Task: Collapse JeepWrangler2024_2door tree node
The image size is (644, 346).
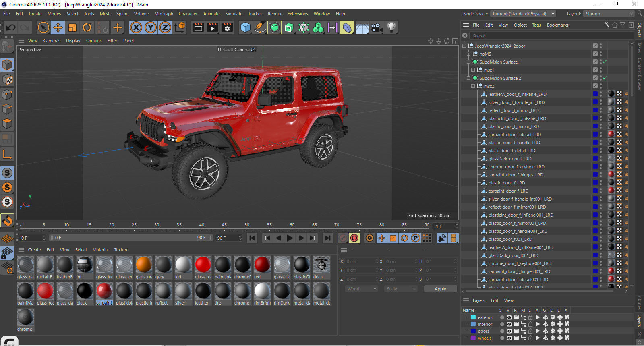Action: point(464,46)
